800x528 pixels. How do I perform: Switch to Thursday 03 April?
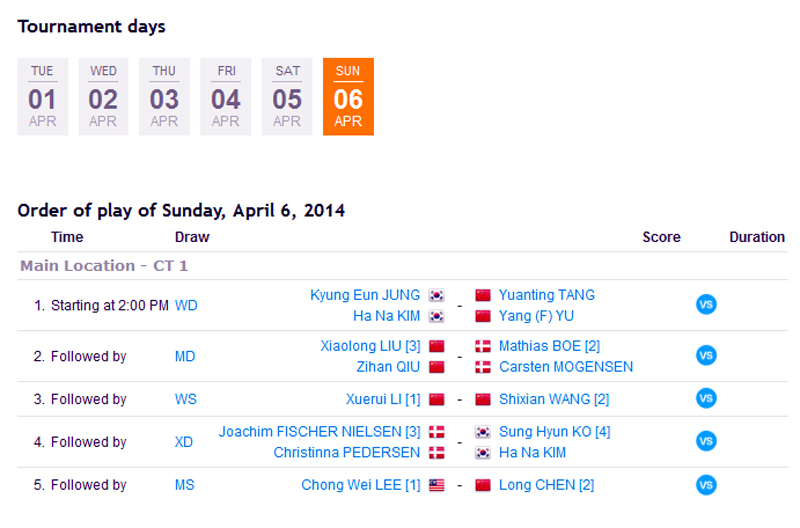point(164,96)
